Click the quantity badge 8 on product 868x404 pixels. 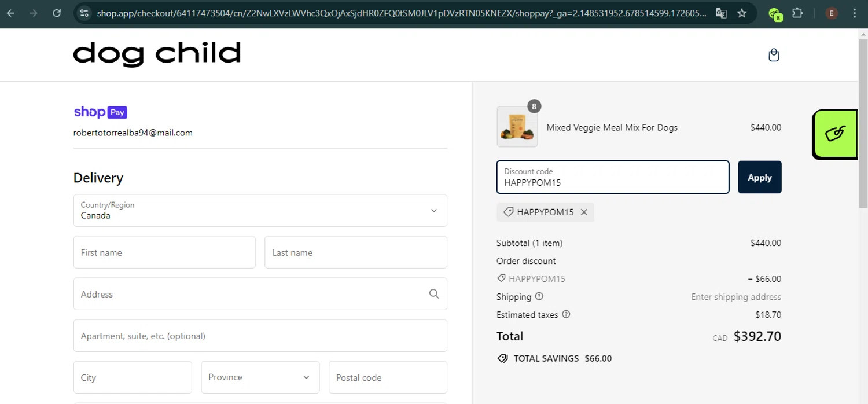pyautogui.click(x=534, y=106)
